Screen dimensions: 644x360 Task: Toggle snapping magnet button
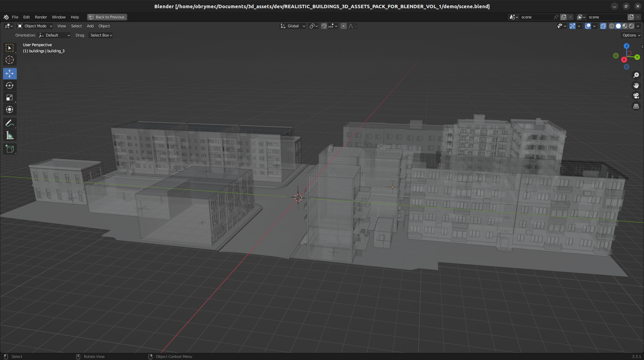pos(324,26)
